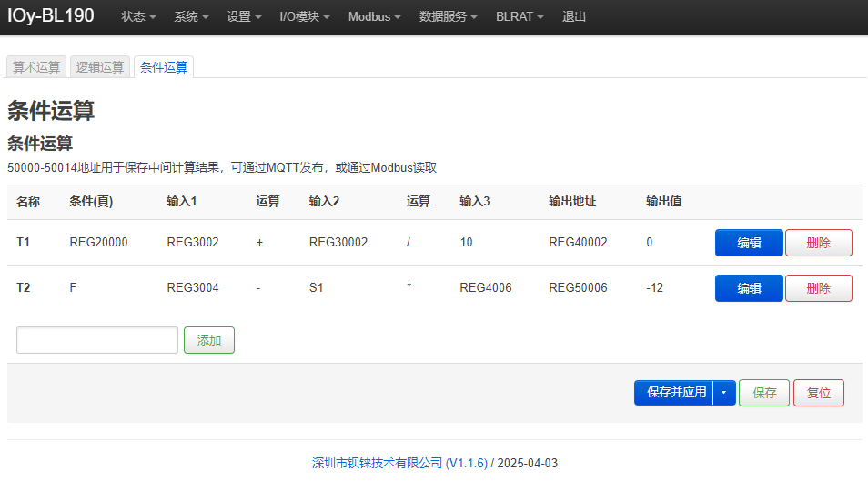Edit the T2 row with 编辑
The image size is (868, 481).
pos(749,288)
